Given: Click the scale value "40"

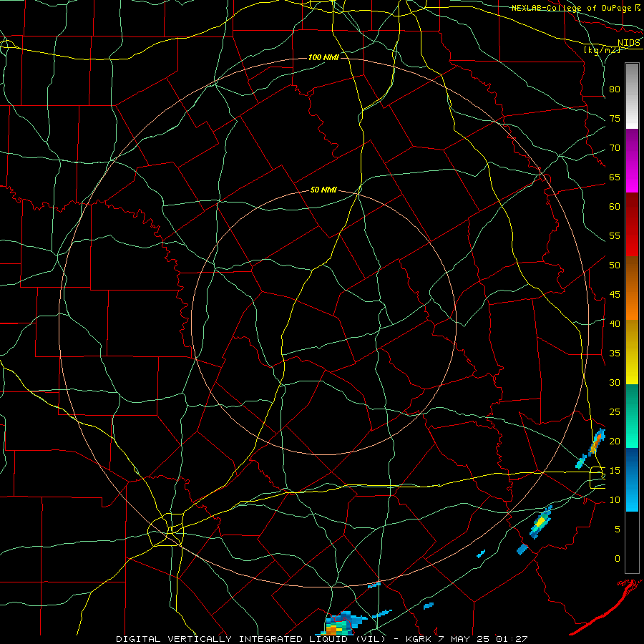Looking at the screenshot, I should click(x=615, y=324).
